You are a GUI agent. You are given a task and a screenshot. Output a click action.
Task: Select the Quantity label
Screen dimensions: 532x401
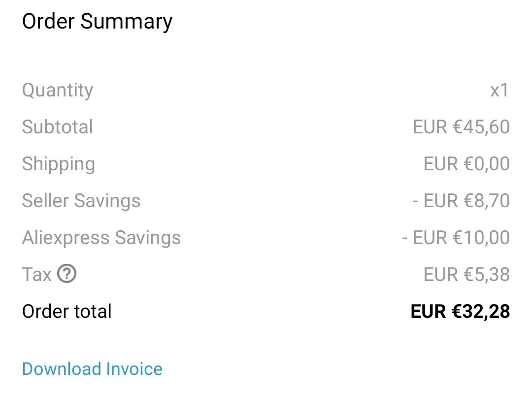[x=57, y=91]
